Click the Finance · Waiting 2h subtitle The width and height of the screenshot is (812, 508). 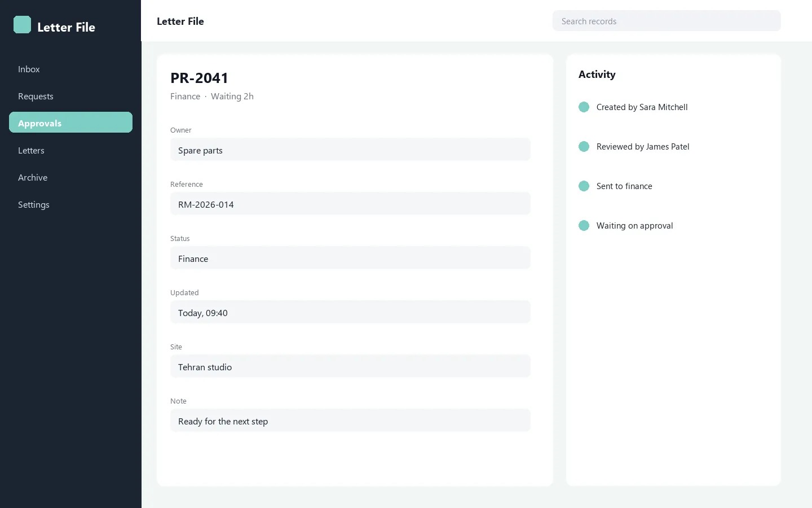click(212, 97)
